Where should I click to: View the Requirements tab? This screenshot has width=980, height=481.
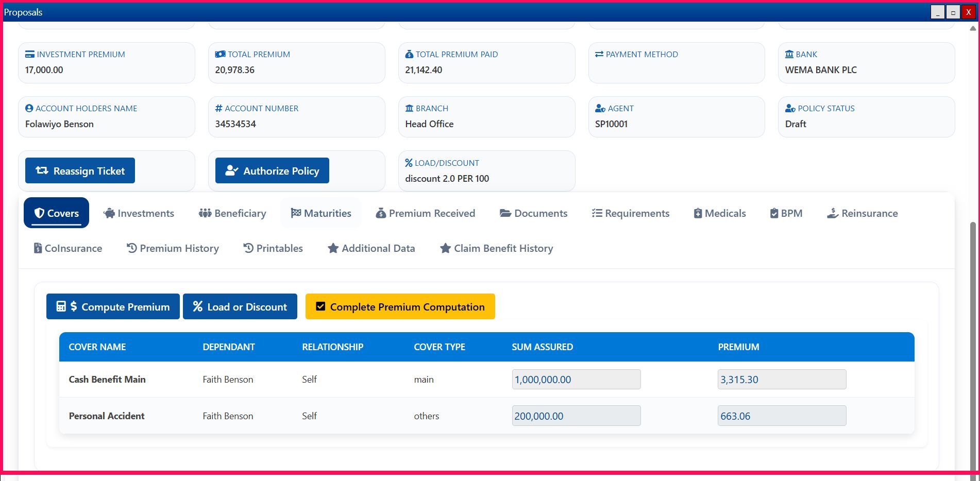click(631, 213)
